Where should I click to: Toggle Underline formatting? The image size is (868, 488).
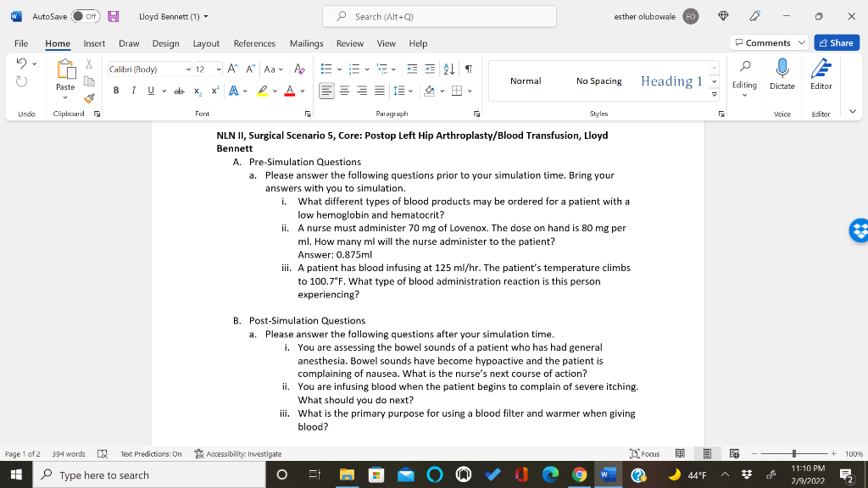tap(151, 91)
